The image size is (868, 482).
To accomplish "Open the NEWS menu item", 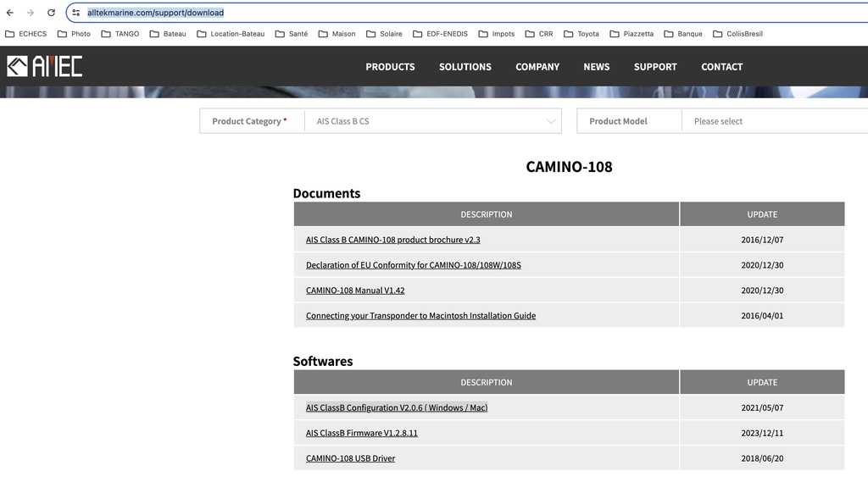I will [x=596, y=66].
